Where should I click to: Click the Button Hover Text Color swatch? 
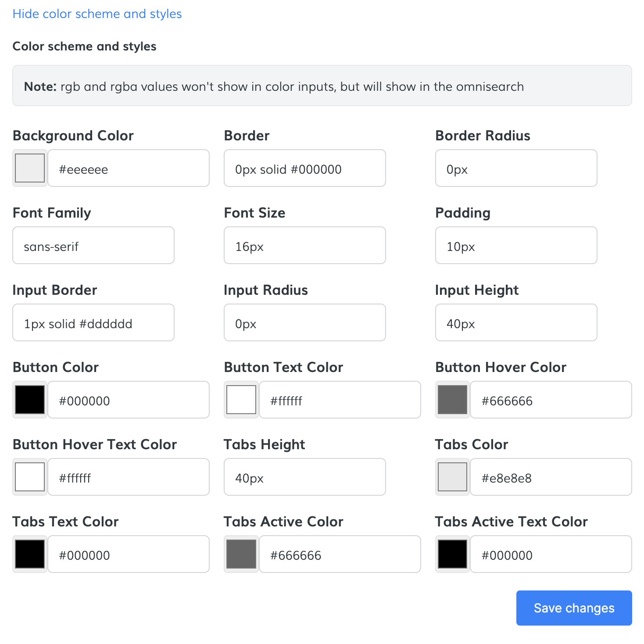click(30, 477)
